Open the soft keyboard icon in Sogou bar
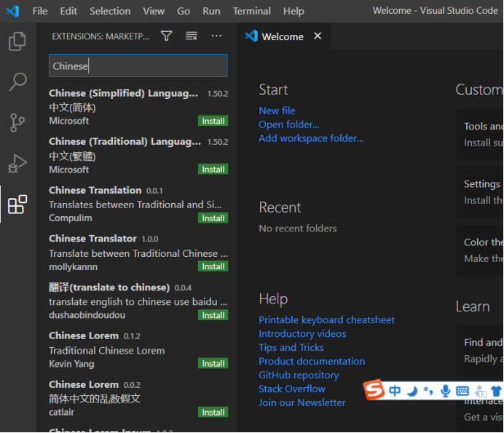Image resolution: width=504 pixels, height=433 pixels. click(x=462, y=391)
